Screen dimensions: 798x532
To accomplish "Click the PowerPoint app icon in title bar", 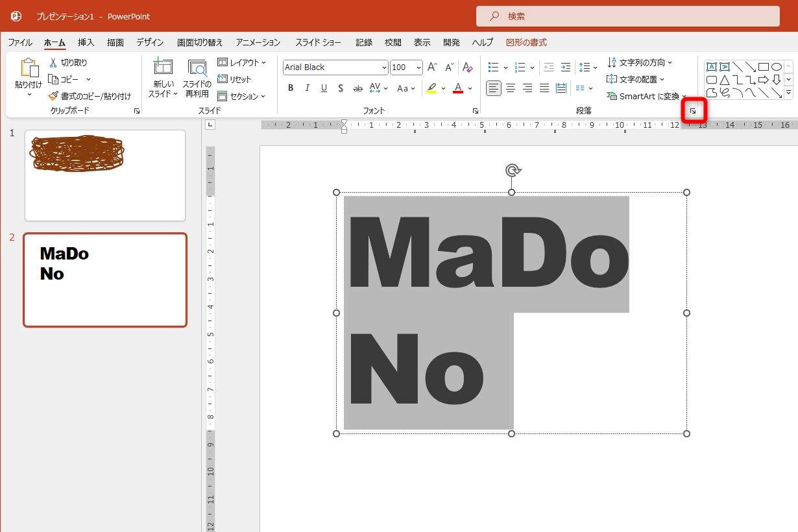I will click(16, 16).
